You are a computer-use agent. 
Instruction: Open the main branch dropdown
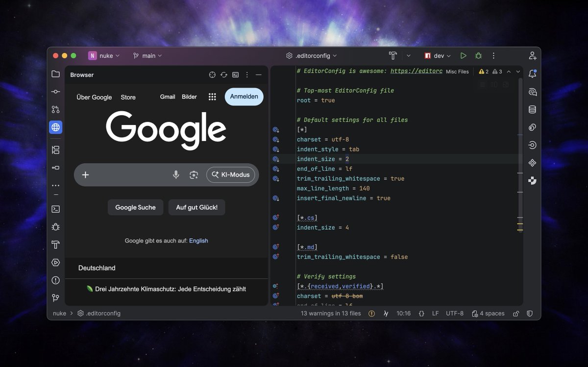(147, 55)
